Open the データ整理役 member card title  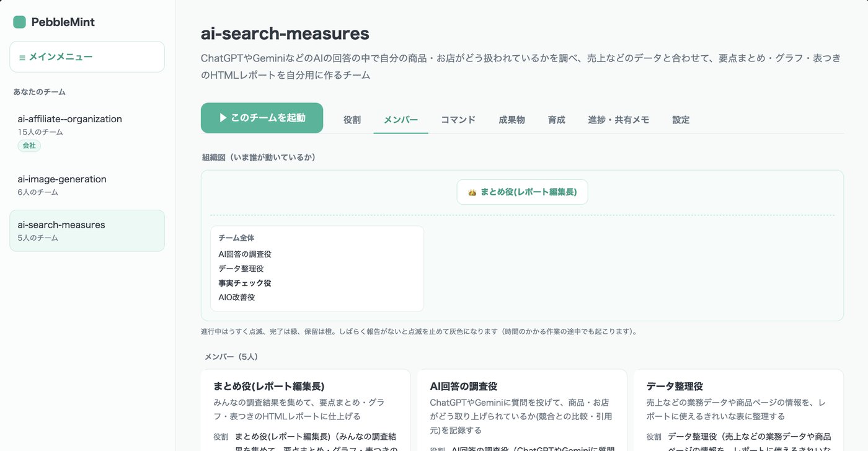click(675, 386)
